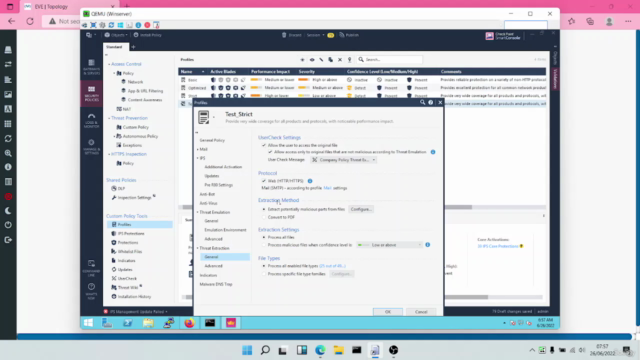Open the 25 out of 49 file types link
640x360 pixels.
(x=332, y=266)
